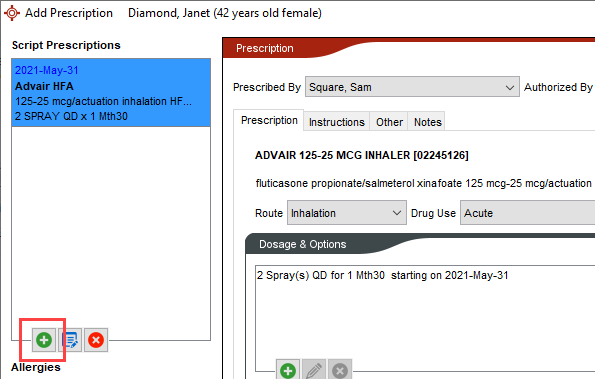Switch to the Instructions tab

point(337,122)
